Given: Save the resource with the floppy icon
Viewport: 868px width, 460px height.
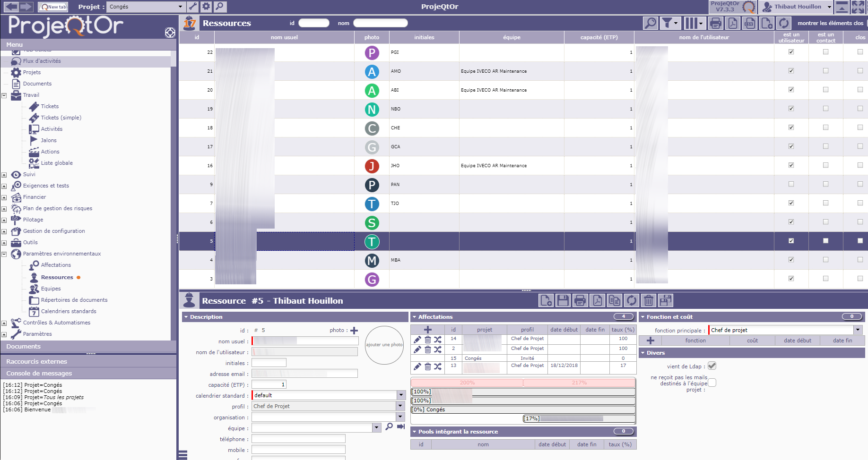Looking at the screenshot, I should click(x=563, y=300).
